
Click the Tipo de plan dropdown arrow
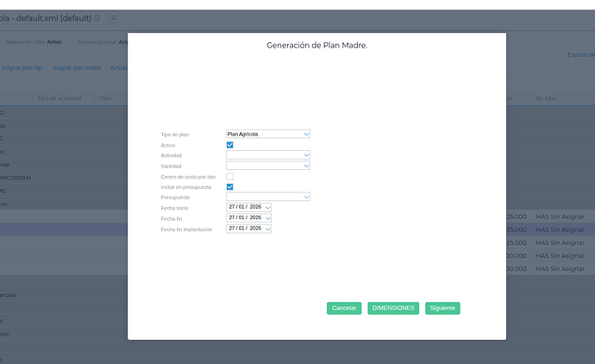pyautogui.click(x=306, y=135)
